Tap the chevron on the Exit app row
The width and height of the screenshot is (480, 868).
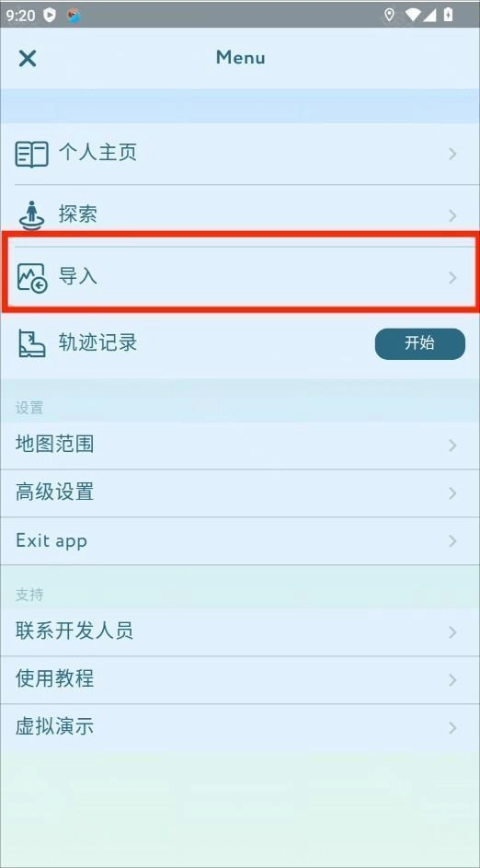point(452,541)
